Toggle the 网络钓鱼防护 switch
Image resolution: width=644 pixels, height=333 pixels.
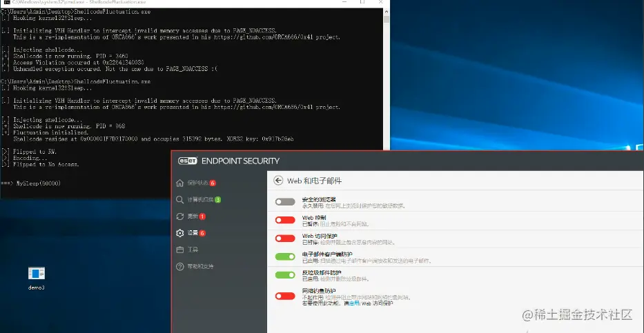point(285,296)
